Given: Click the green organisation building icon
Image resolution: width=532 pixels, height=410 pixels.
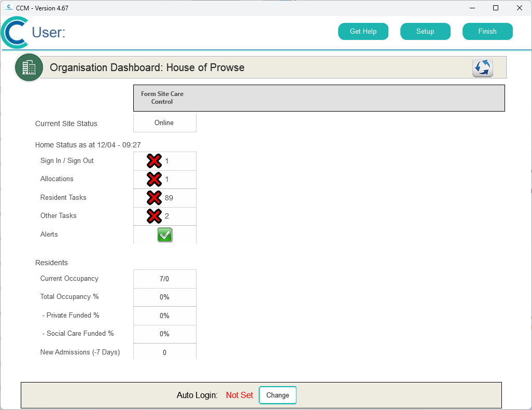Looking at the screenshot, I should (29, 67).
